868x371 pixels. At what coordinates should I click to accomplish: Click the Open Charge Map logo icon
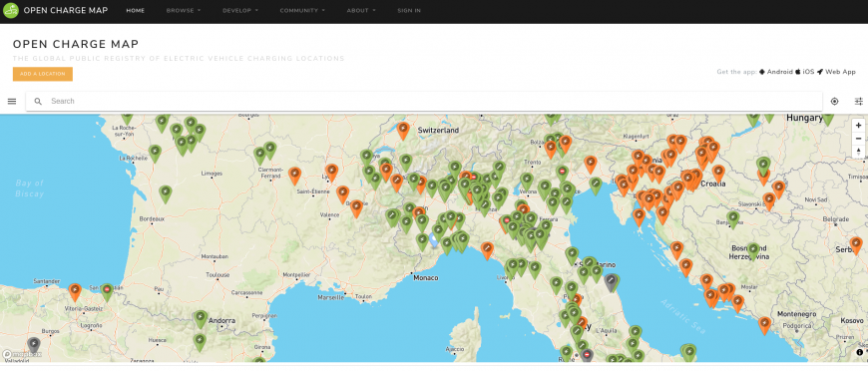pos(11,11)
